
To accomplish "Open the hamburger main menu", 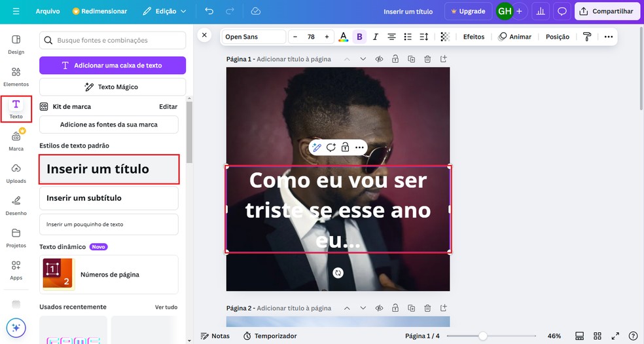I will (16, 11).
